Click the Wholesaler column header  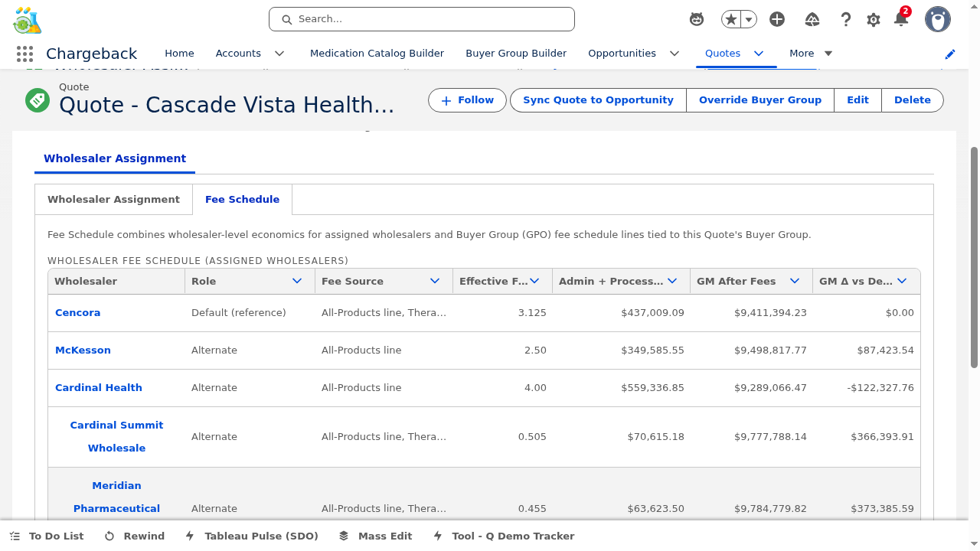[x=116, y=281]
